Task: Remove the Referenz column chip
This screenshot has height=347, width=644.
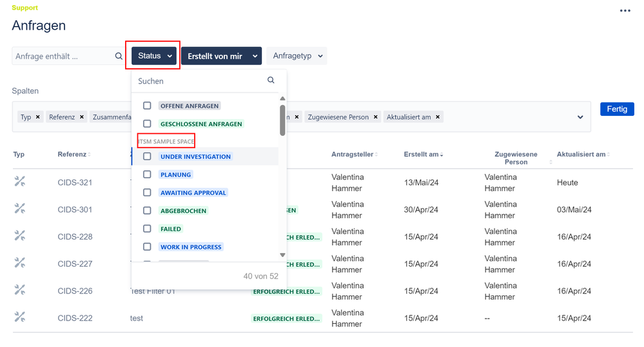Action: [82, 117]
